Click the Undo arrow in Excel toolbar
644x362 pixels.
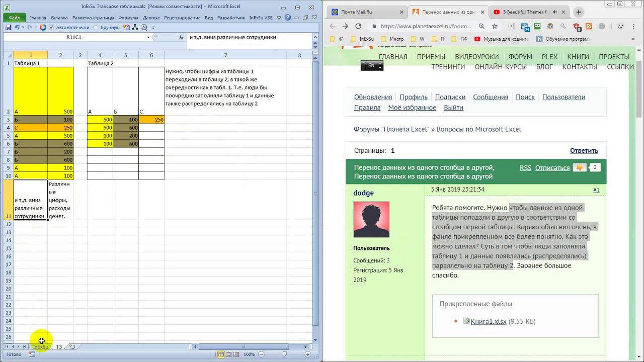coord(17,28)
